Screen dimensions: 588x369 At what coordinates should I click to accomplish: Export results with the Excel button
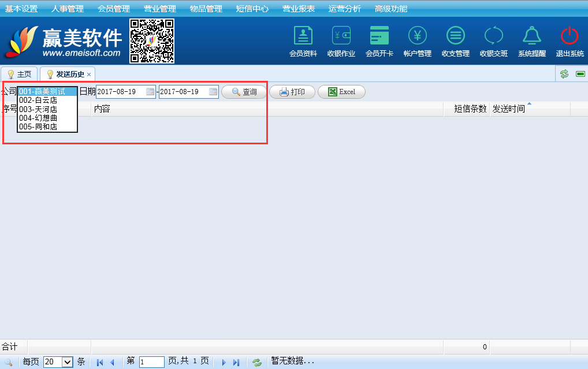coord(341,92)
